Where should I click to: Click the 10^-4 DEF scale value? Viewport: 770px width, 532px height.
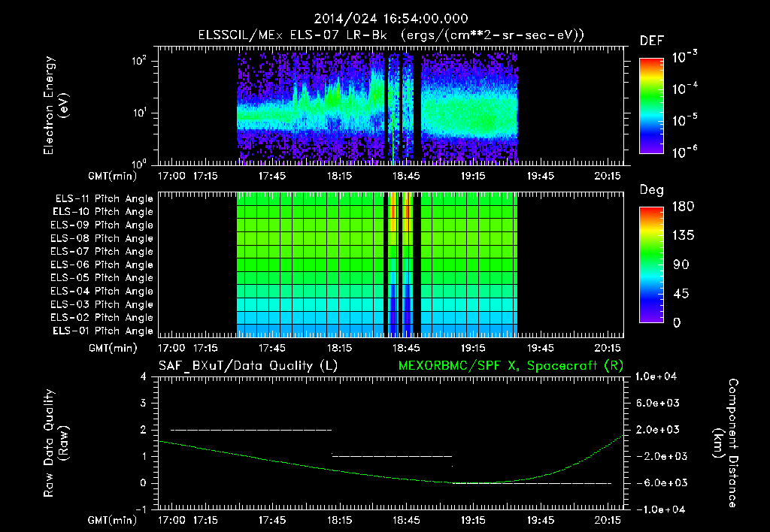tap(684, 89)
